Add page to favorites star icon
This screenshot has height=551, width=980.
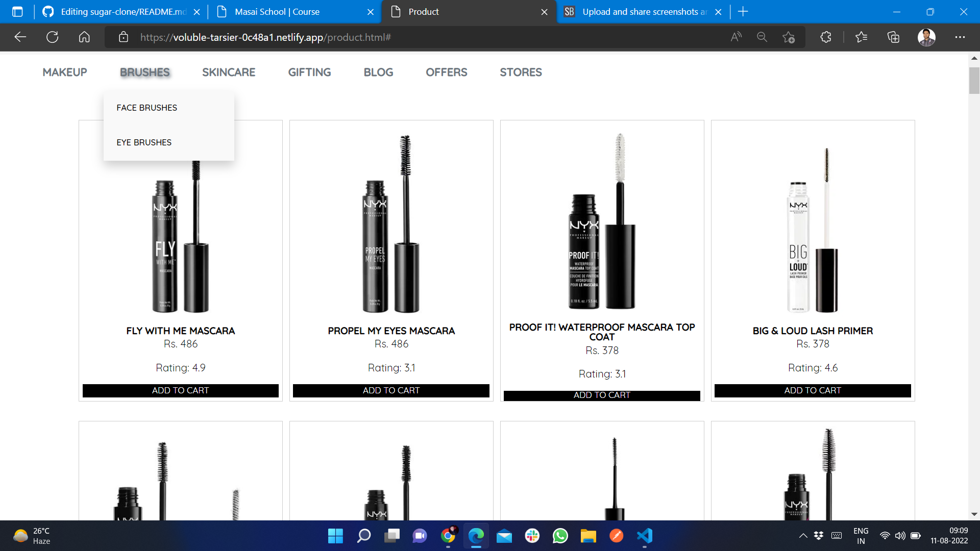[789, 37]
